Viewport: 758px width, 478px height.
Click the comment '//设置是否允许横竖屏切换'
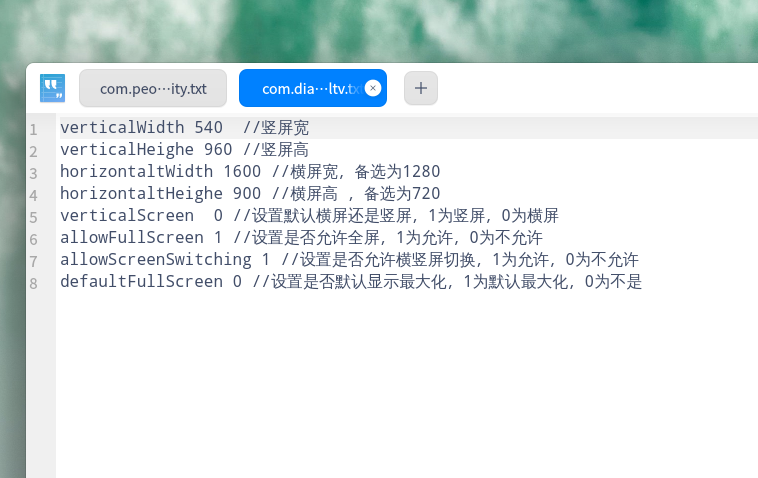coord(379,260)
